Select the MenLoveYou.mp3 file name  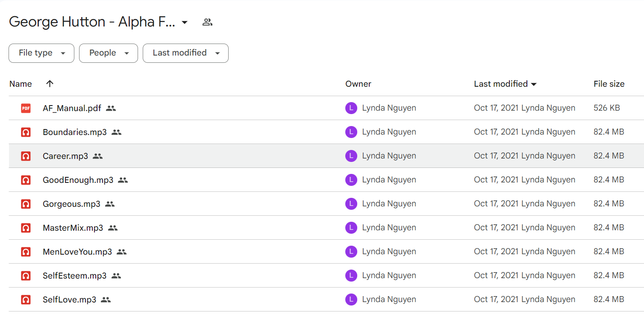pos(77,252)
